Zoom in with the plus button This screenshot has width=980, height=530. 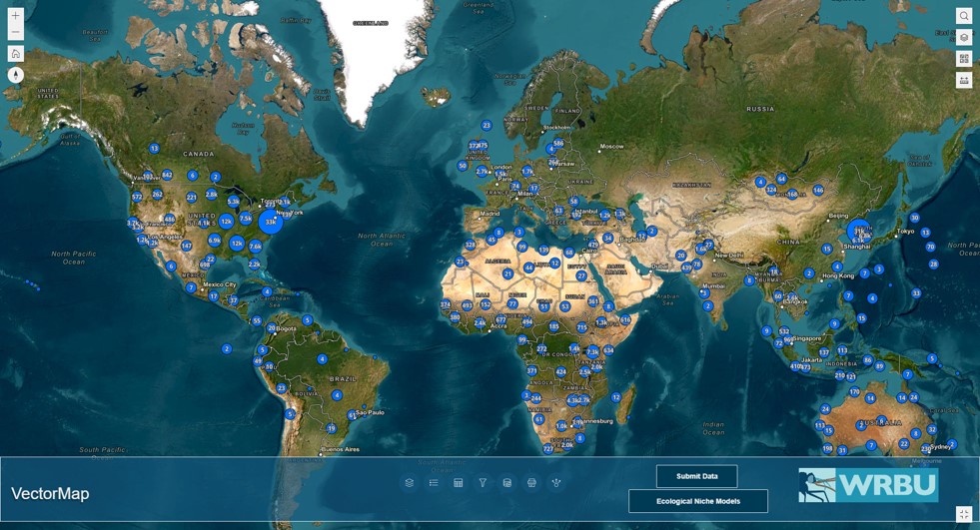[16, 16]
